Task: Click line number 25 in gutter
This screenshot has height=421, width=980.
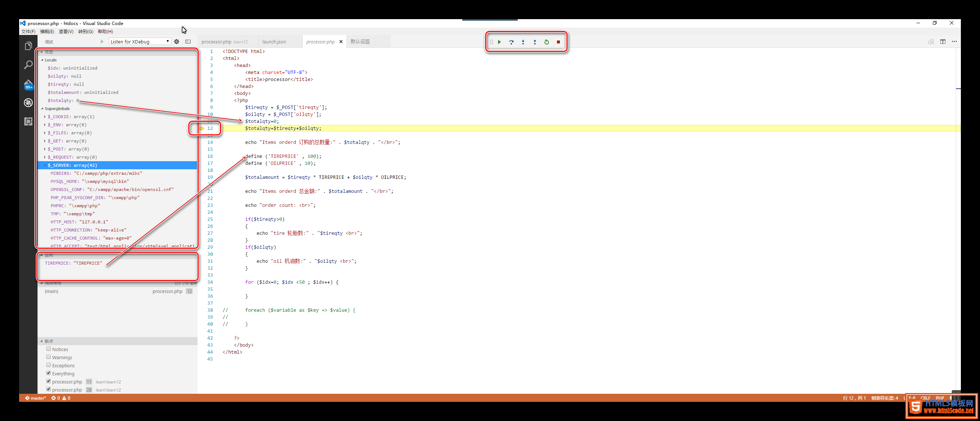Action: (210, 219)
